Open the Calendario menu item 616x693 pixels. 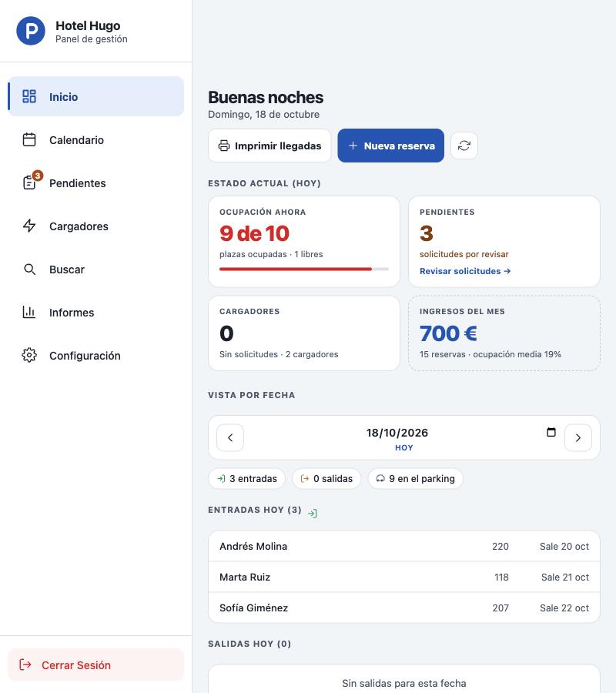(96, 140)
